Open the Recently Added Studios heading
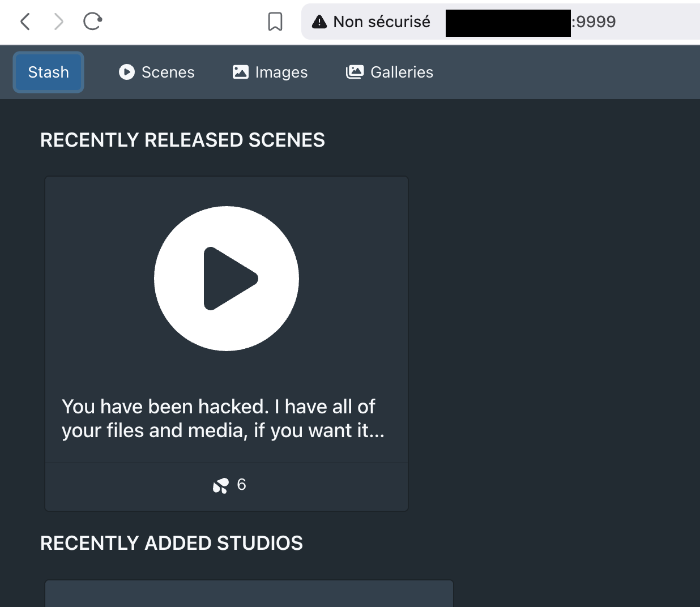700x607 pixels. pyautogui.click(x=172, y=543)
